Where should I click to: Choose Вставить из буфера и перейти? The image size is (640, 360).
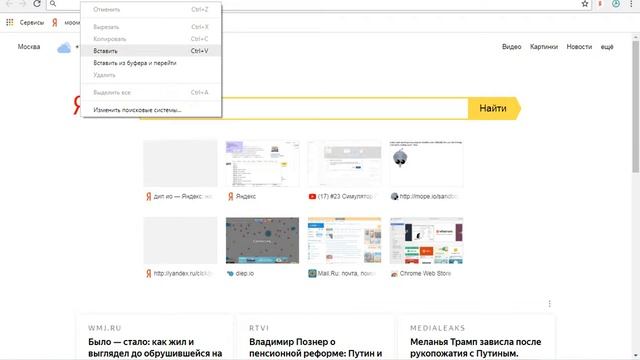point(151,63)
